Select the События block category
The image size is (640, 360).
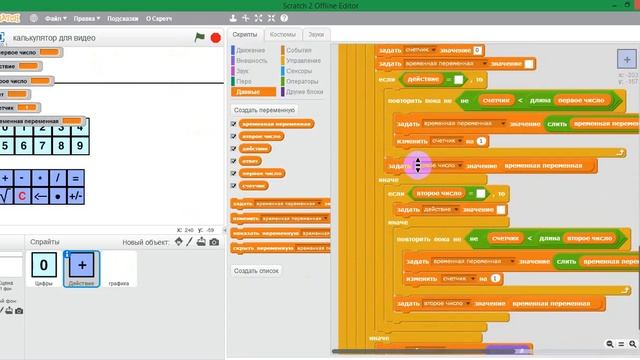pyautogui.click(x=299, y=50)
